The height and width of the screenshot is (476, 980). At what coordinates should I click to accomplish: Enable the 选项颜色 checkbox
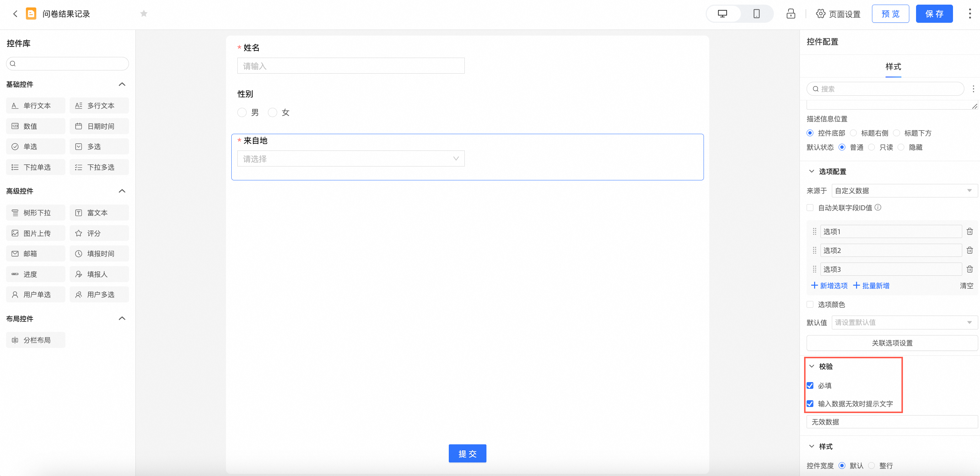(810, 304)
